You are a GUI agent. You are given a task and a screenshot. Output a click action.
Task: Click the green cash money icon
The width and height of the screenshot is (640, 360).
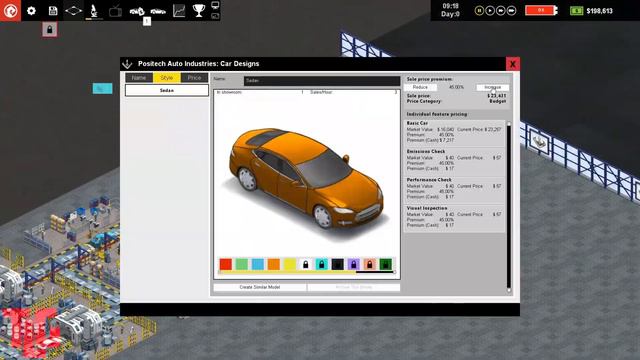[x=576, y=11]
